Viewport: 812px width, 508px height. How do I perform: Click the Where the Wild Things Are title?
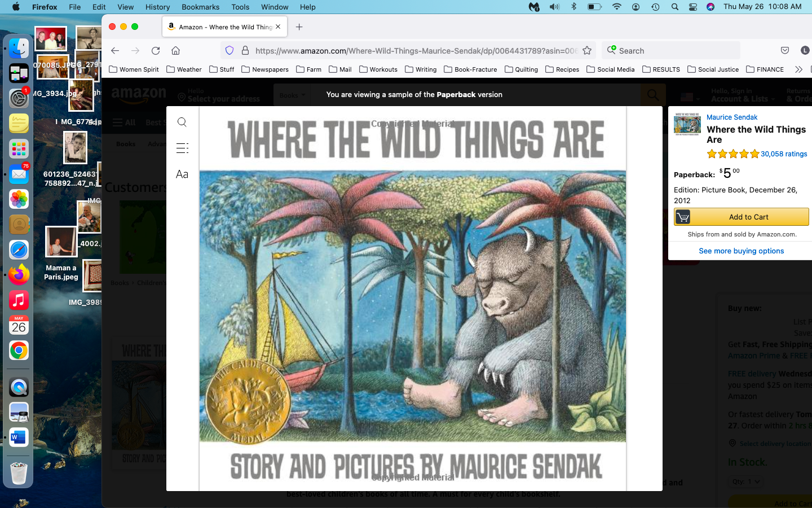(x=756, y=134)
